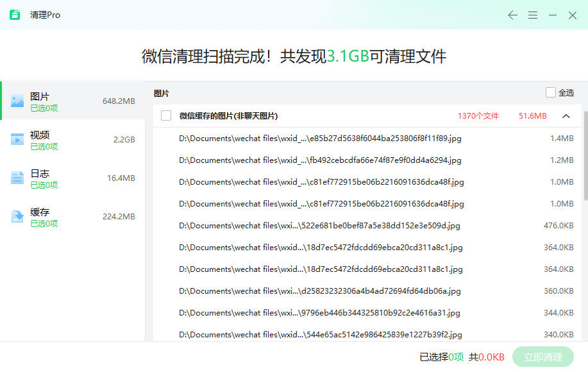Click the 224.2MB size of 缓存
588x372 pixels.
pos(119,217)
